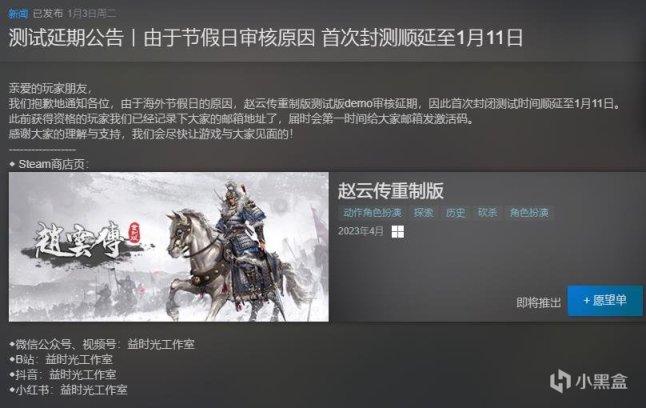Click the 2023年4月 release date
The height and width of the screenshot is (408, 646).
360,231
